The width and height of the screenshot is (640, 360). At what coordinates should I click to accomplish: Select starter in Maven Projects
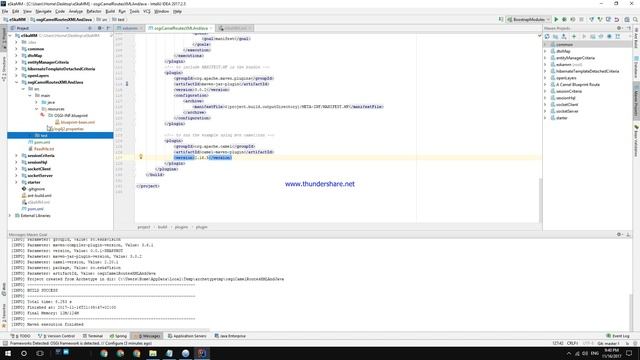[562, 118]
